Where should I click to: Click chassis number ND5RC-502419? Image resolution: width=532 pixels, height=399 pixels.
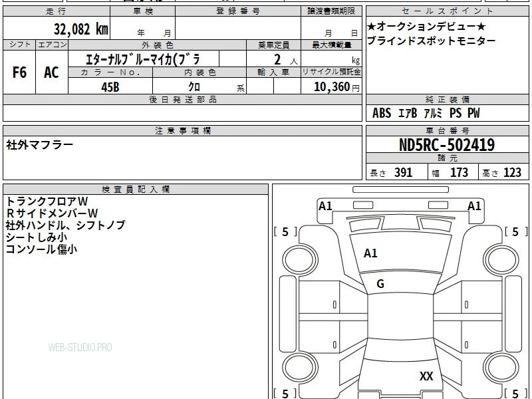447,145
